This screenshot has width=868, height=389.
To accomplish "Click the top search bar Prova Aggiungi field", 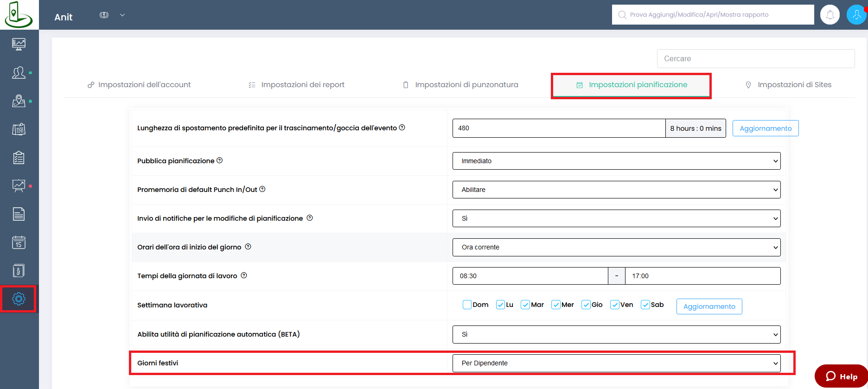I will point(713,15).
